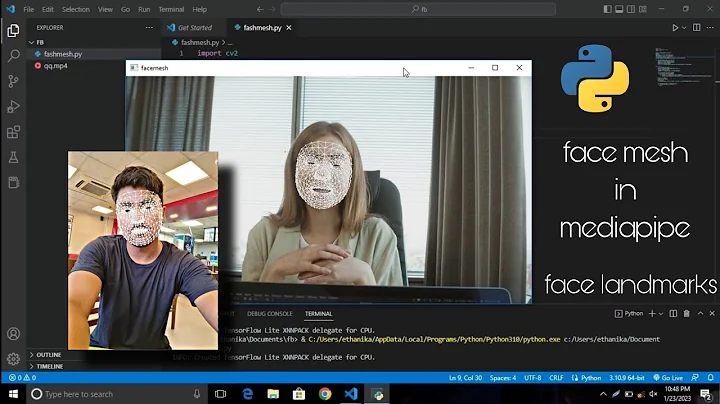Maximize the panel with up chevron
Screen dimensions: 720x404
pos(700,314)
